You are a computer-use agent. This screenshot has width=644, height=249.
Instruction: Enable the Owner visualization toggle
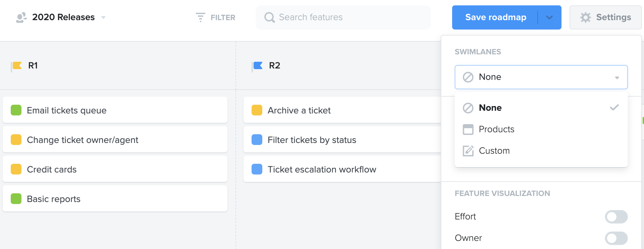(616, 238)
